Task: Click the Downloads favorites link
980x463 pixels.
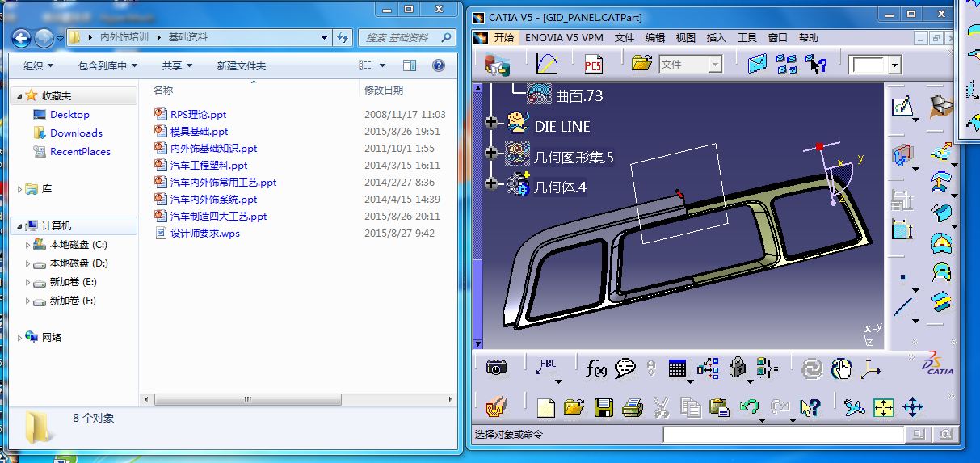Action: coord(76,133)
